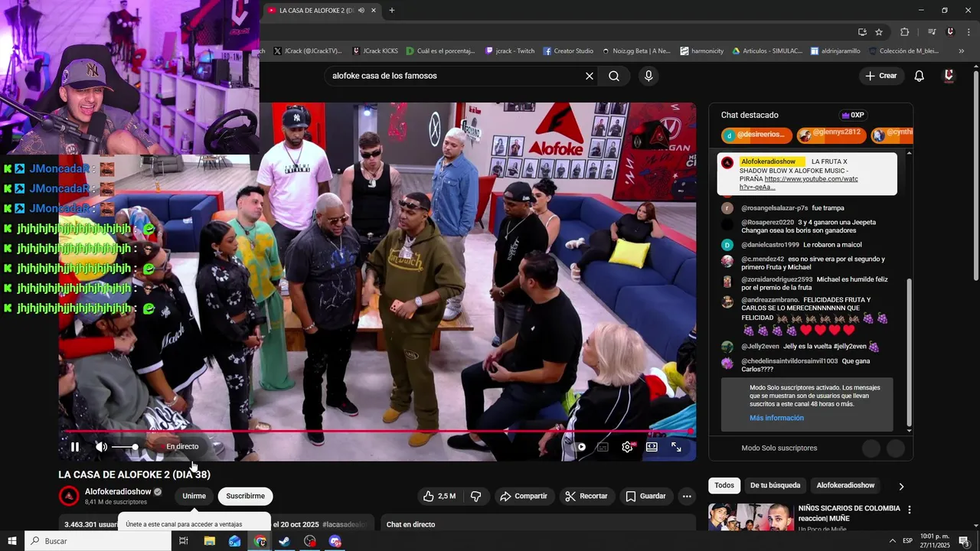
Task: Select the Alofokeradioshow filter chip
Action: (845, 485)
